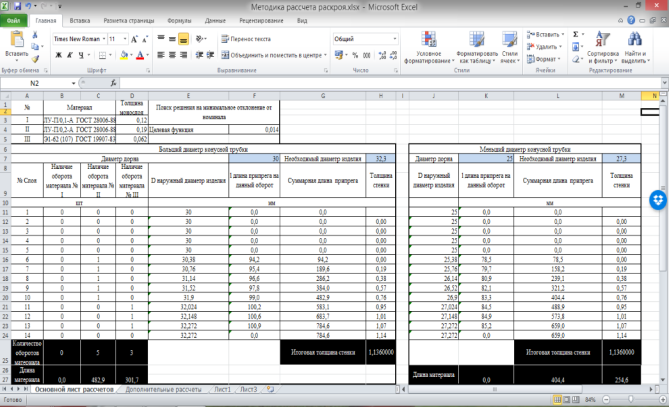Switch to Page Layout view button
Viewport: 669px width, 408px height.
(566, 400)
